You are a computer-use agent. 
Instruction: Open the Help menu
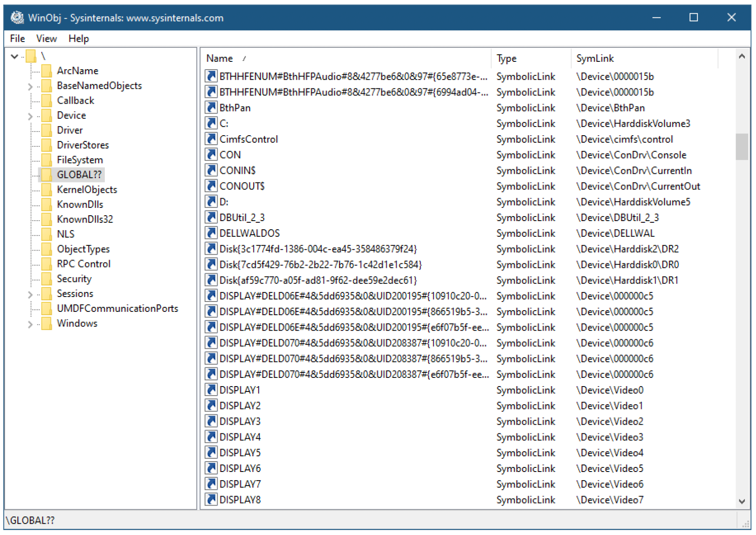pyautogui.click(x=79, y=39)
